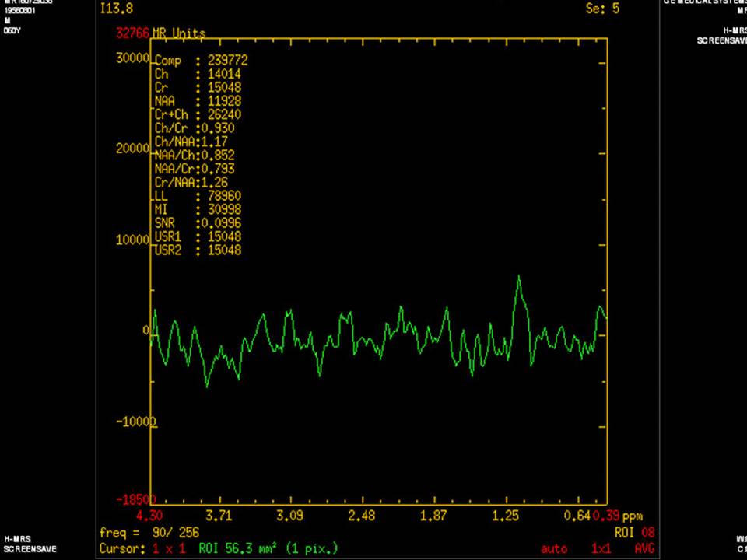Click the tallest green spectrum peak near 1.25
Viewport: 747px width, 560px height.
point(518,278)
